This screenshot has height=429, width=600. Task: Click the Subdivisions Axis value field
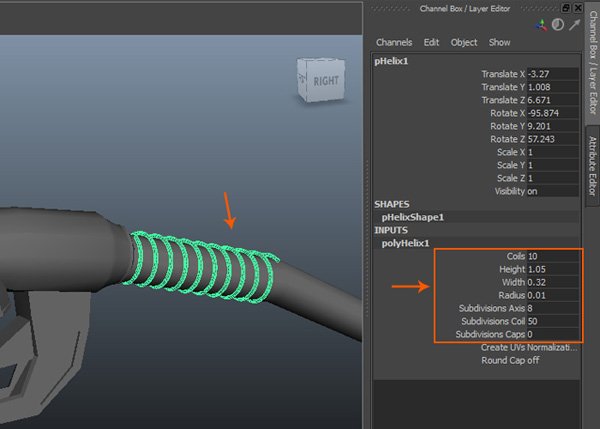[x=553, y=308]
